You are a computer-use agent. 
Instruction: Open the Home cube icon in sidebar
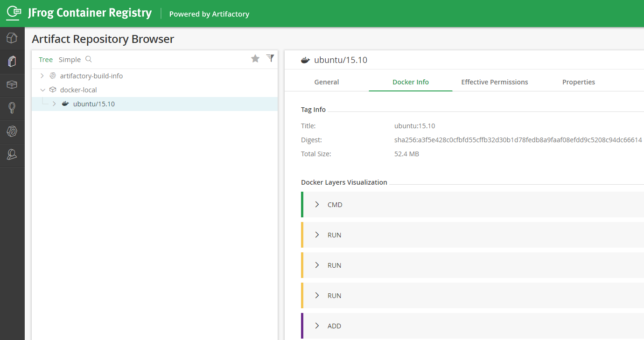coord(12,38)
